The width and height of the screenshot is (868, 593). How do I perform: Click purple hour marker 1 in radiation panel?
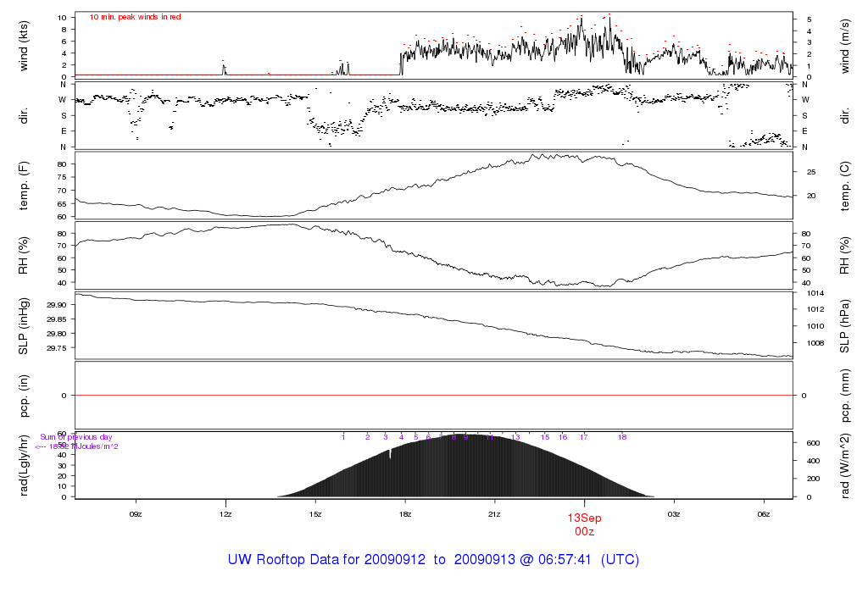(343, 437)
